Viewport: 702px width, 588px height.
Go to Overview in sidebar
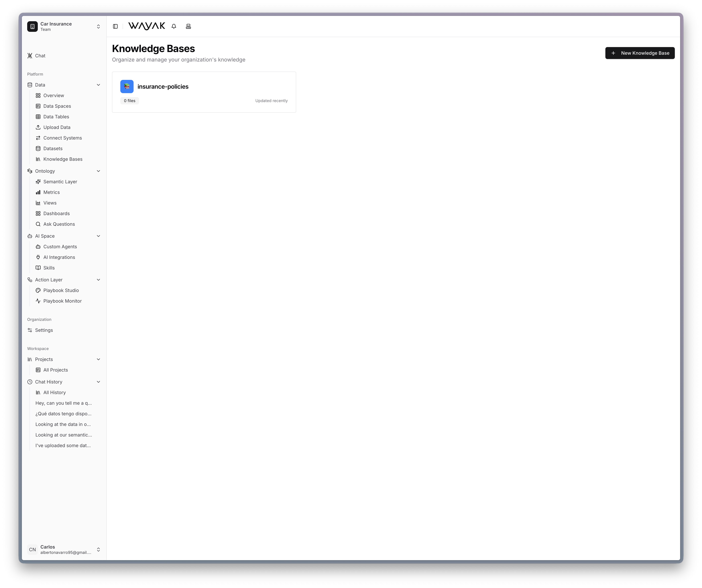click(54, 96)
